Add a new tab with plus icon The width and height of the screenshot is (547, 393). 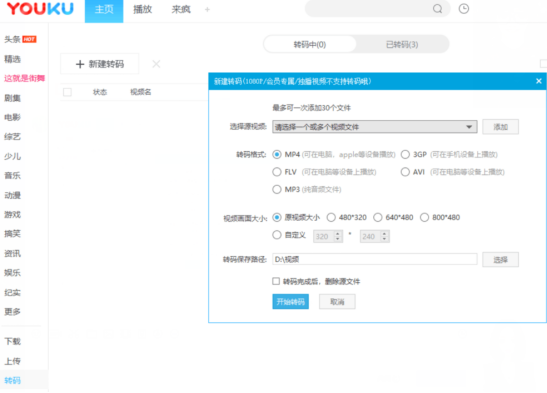pos(207,9)
